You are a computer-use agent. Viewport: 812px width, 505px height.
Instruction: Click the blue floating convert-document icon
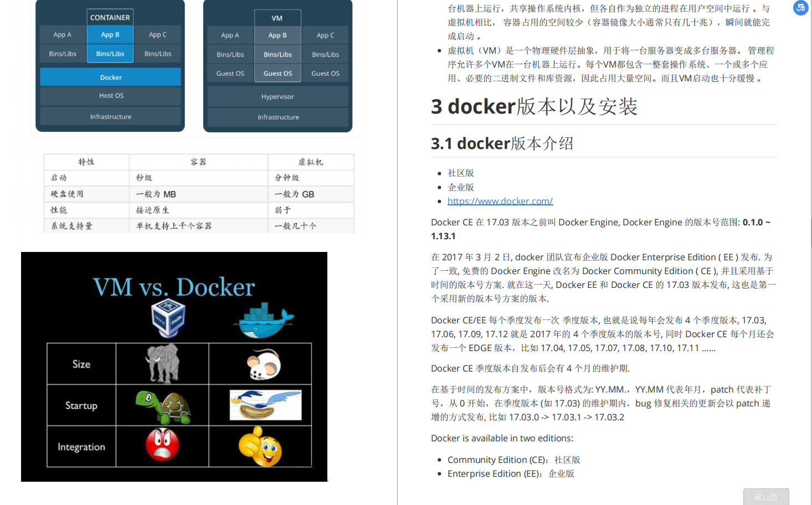point(801,8)
